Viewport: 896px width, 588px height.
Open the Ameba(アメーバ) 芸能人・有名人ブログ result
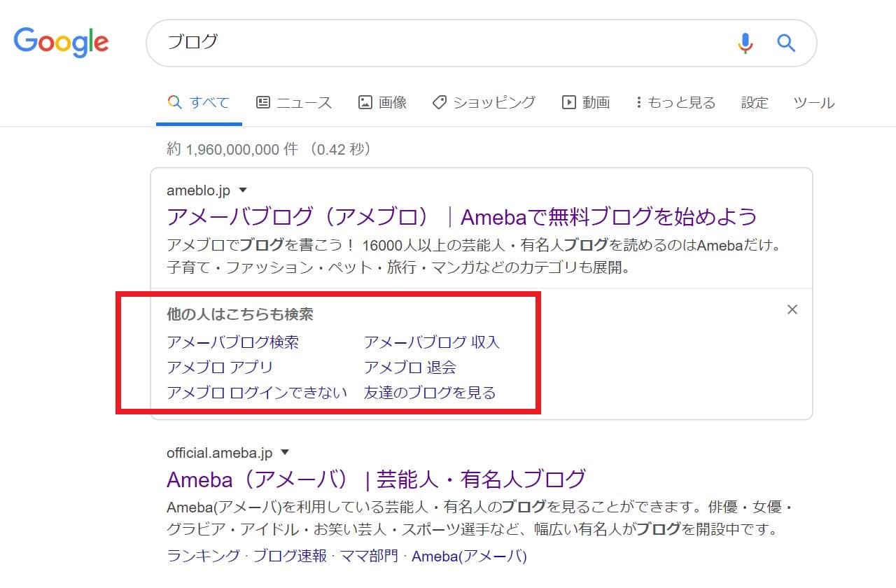coord(375,479)
